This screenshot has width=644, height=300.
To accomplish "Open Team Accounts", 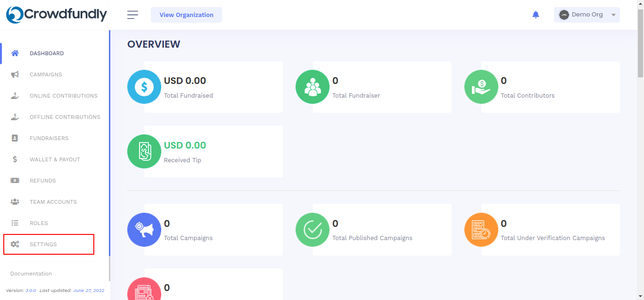I will tap(55, 202).
